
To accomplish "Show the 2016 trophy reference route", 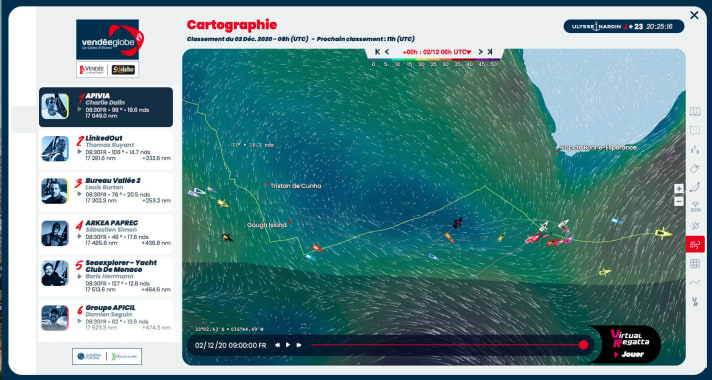I will [695, 207].
